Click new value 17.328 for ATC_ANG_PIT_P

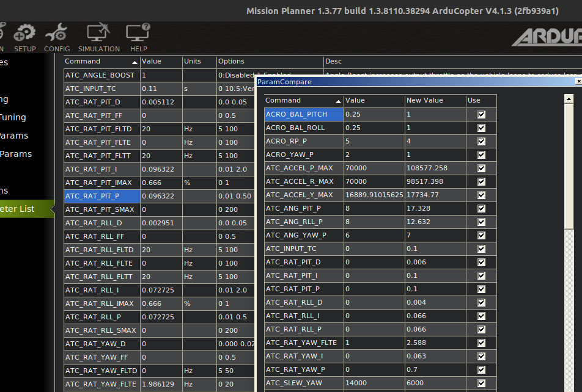(x=435, y=208)
